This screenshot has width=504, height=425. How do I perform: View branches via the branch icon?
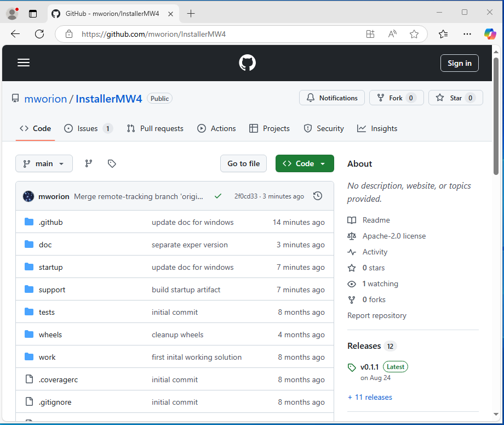[x=88, y=163]
